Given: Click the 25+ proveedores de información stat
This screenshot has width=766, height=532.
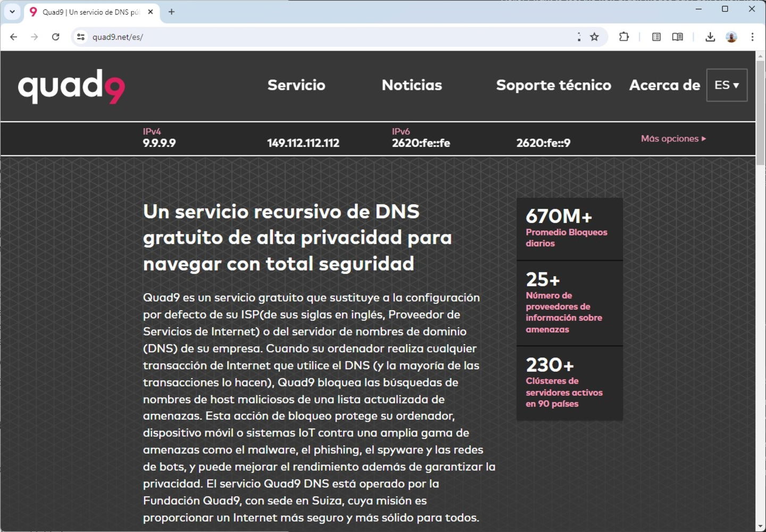Looking at the screenshot, I should (569, 303).
